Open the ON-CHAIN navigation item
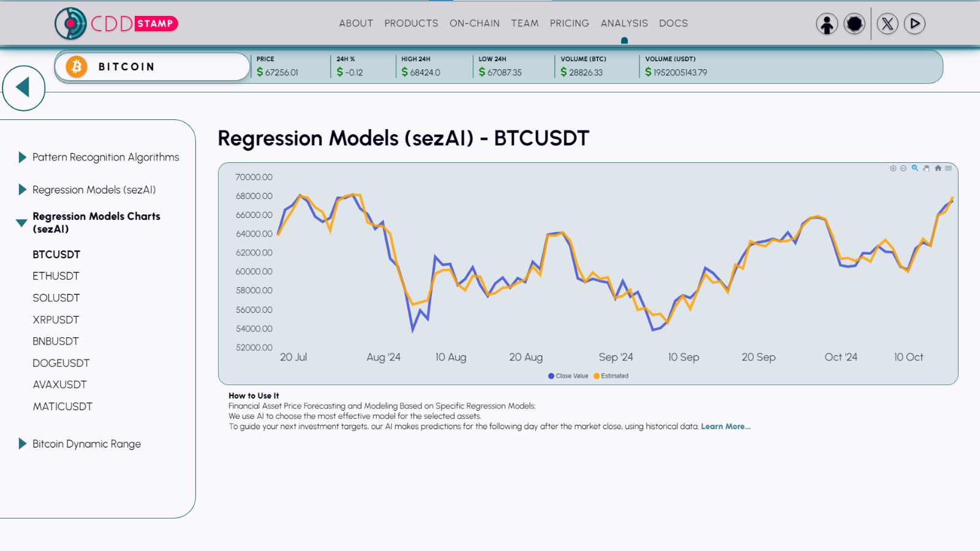Image resolution: width=980 pixels, height=551 pixels. (474, 23)
